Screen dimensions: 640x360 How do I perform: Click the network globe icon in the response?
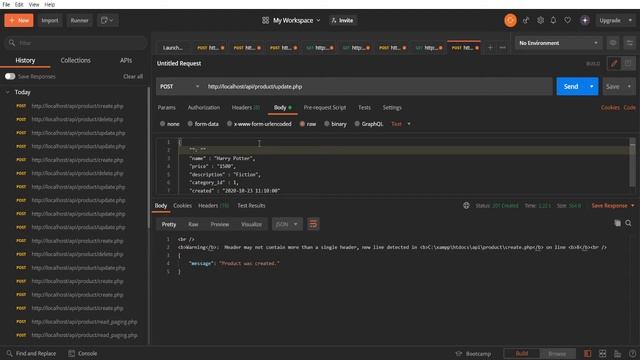[x=466, y=206]
